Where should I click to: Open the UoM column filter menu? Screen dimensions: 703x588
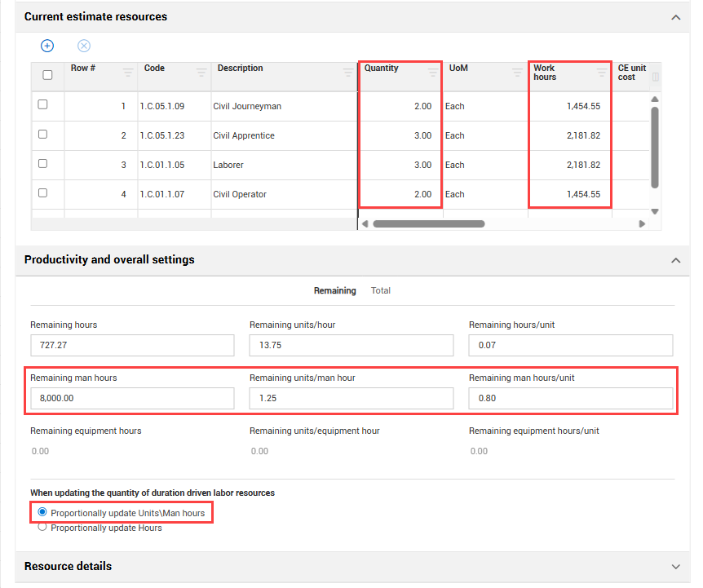click(x=517, y=73)
